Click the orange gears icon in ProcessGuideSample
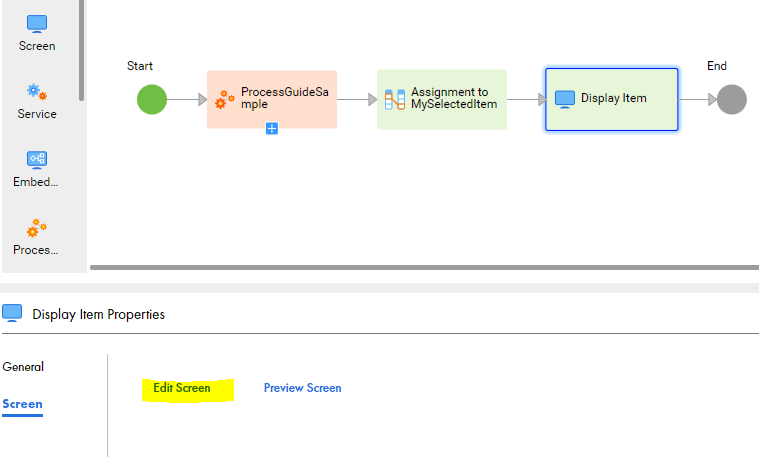This screenshot has width=759, height=457. click(x=225, y=99)
